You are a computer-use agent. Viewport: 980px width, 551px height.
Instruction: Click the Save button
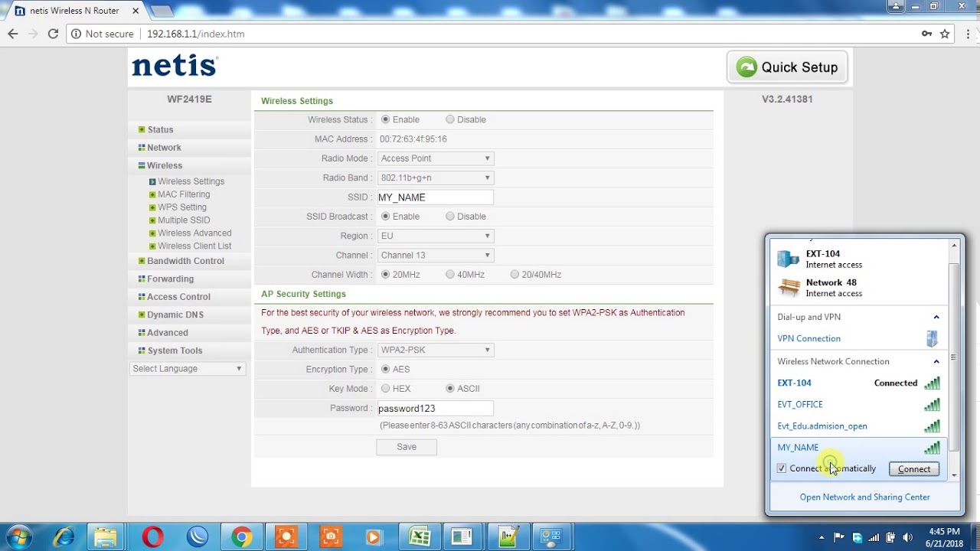(x=407, y=447)
